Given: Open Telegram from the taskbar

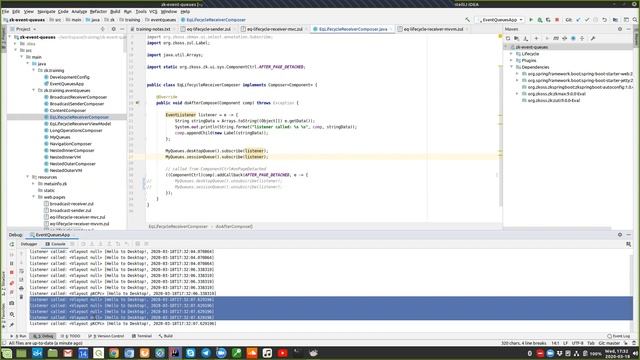Looking at the screenshot, I should 206,353.
